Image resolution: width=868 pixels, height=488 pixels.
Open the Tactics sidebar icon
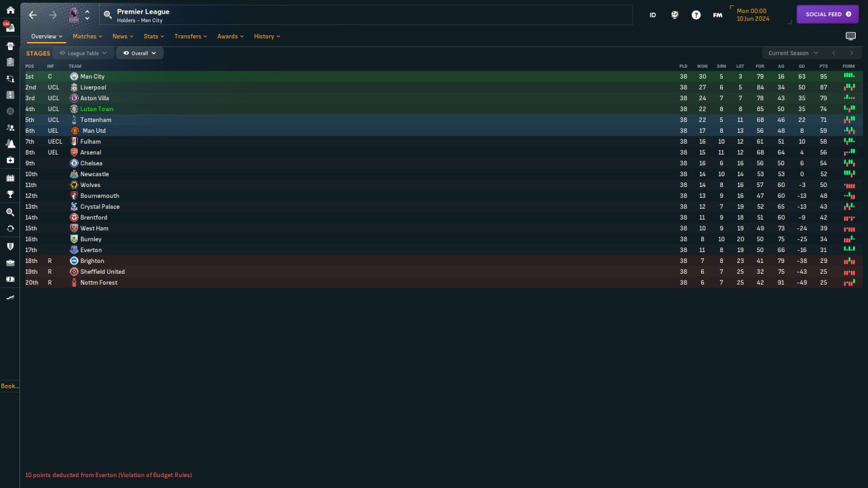[x=10, y=95]
